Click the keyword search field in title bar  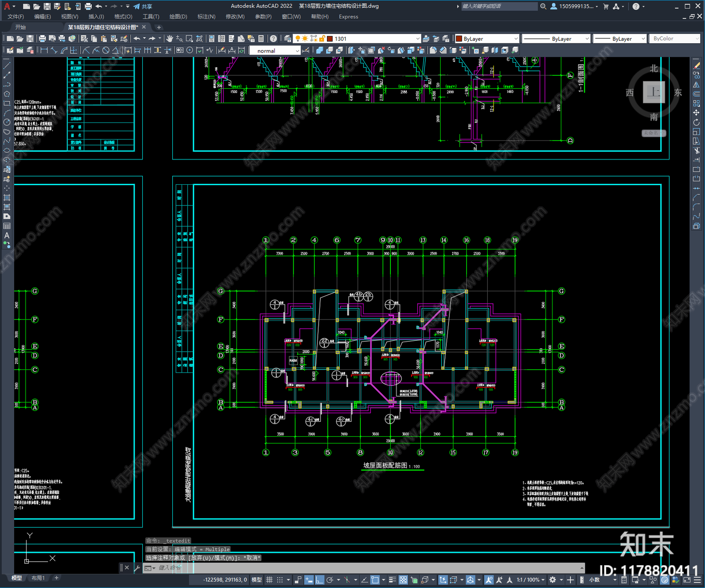pos(499,6)
